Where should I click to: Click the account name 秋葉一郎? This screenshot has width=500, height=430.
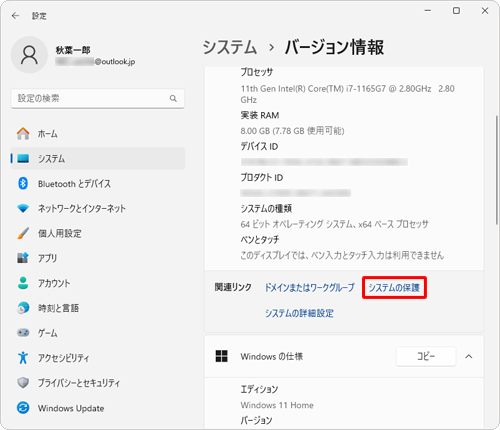73,50
